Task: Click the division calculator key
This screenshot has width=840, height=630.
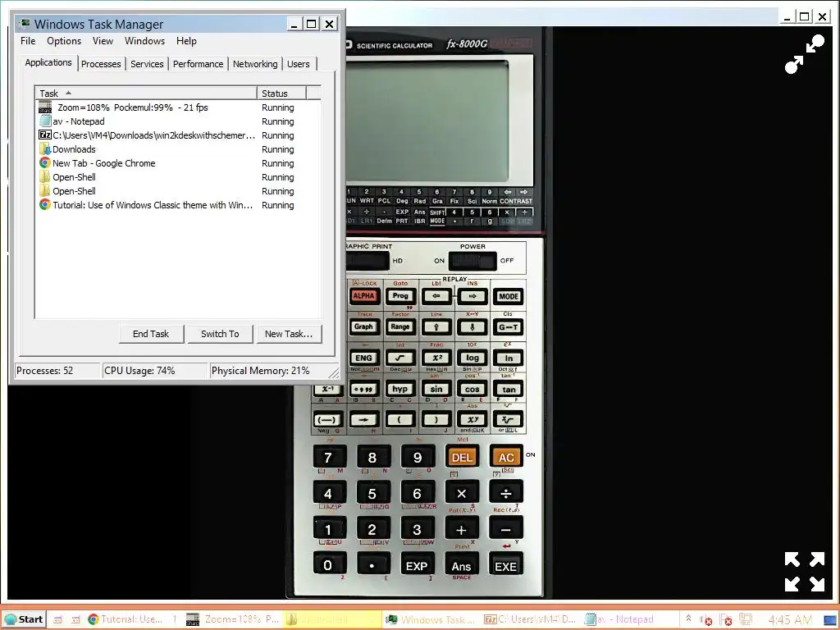Action: pos(505,493)
